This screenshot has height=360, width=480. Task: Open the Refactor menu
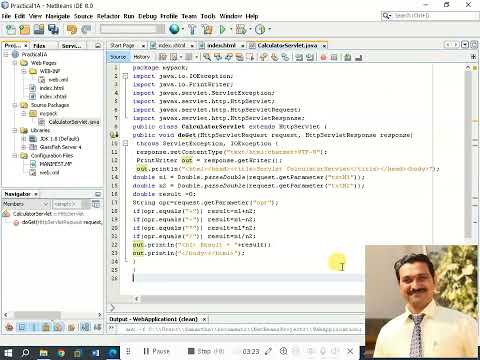[x=108, y=16]
